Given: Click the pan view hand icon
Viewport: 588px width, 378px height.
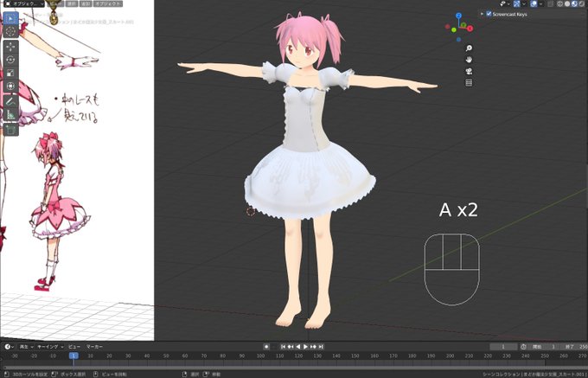Looking at the screenshot, I should click(x=469, y=60).
